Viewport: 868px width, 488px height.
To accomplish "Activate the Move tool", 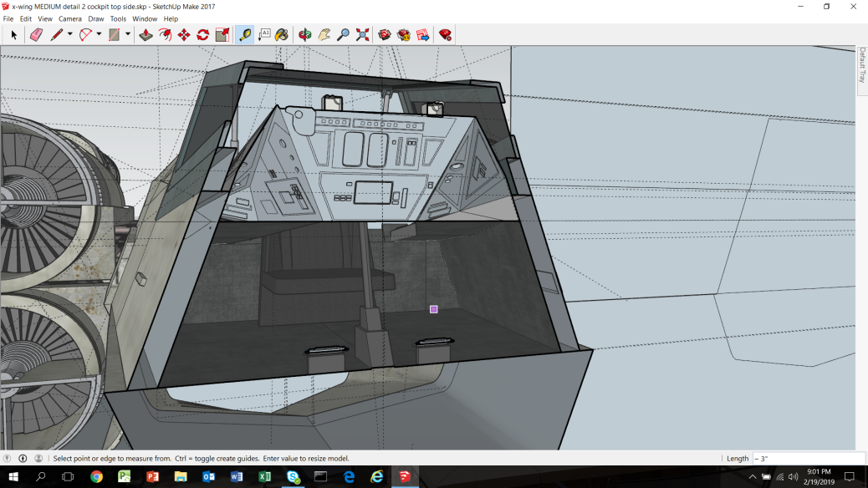I will (184, 35).
